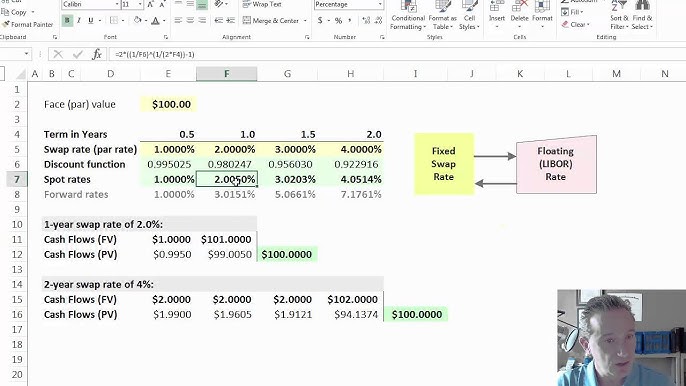Click the Enter checkmark in formula bar
Viewport: 686px width, 386px height.
click(x=78, y=54)
